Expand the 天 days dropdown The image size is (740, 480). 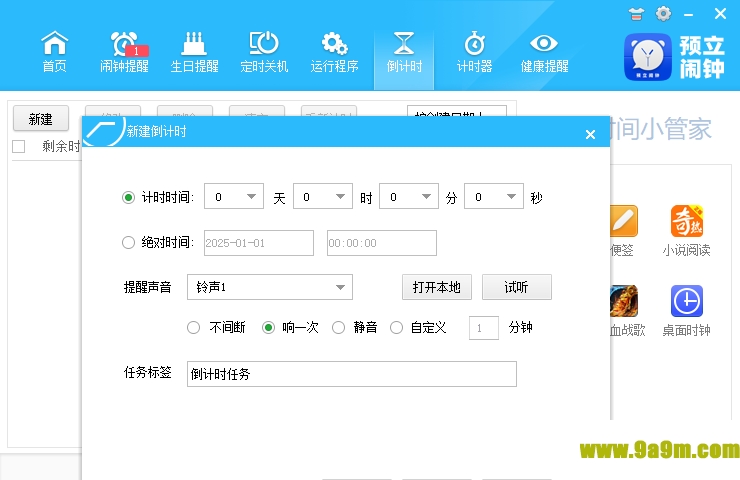[x=234, y=196]
